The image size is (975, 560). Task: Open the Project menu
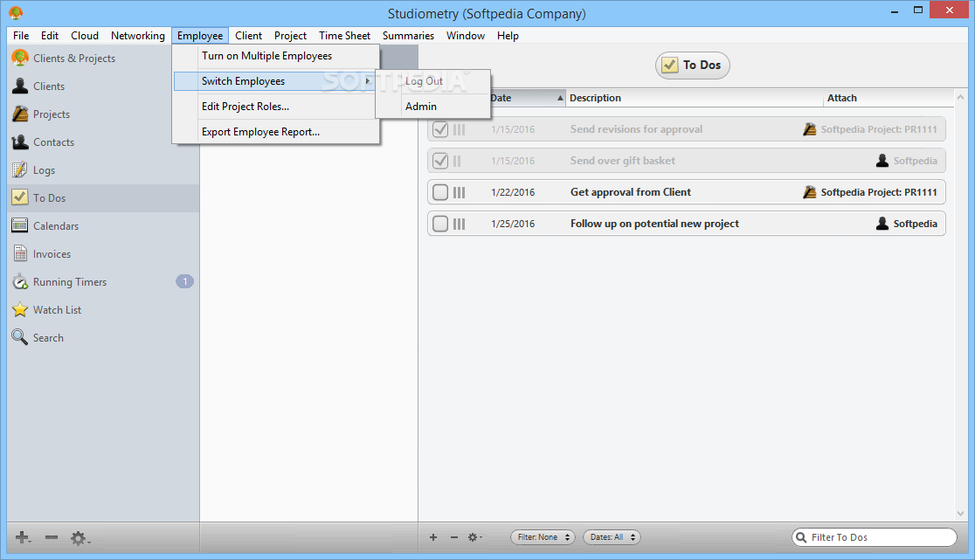(290, 36)
